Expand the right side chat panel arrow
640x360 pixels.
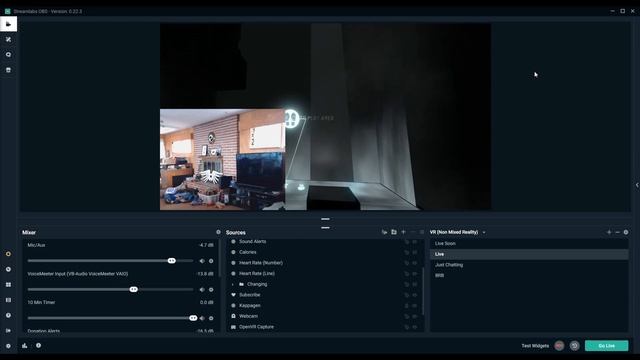coord(637,185)
